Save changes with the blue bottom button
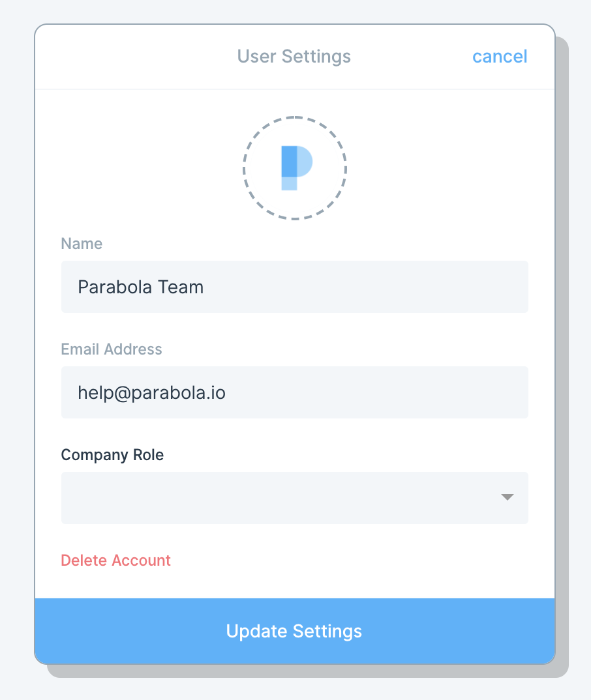This screenshot has width=591, height=700. click(x=295, y=631)
